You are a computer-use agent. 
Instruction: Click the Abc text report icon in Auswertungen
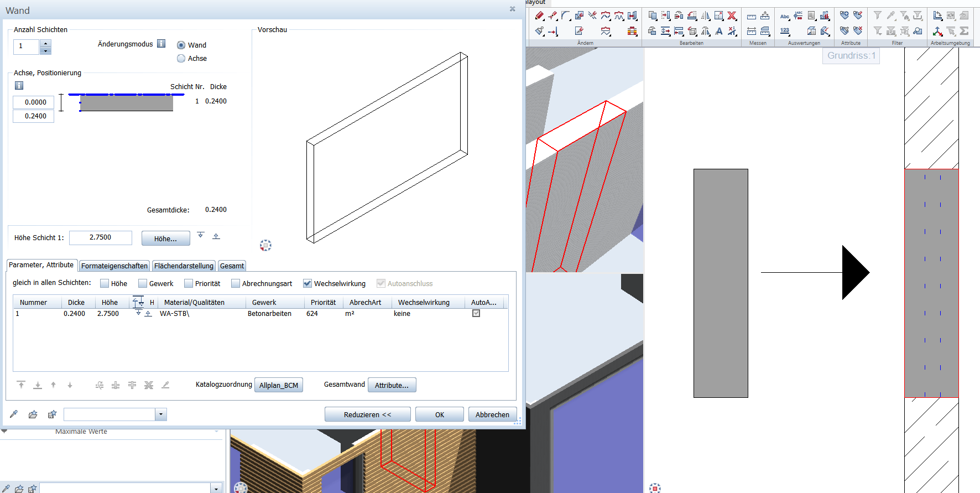[x=785, y=16]
